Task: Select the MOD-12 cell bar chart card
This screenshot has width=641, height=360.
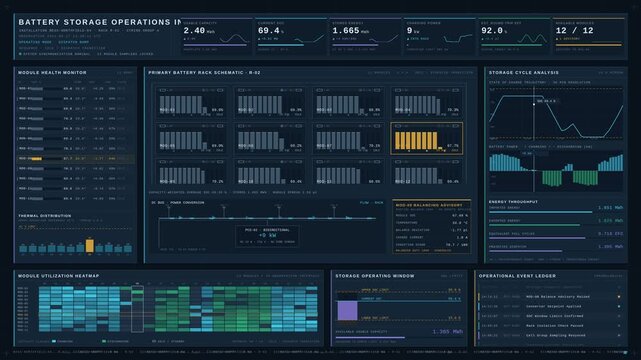Action: coord(426,172)
